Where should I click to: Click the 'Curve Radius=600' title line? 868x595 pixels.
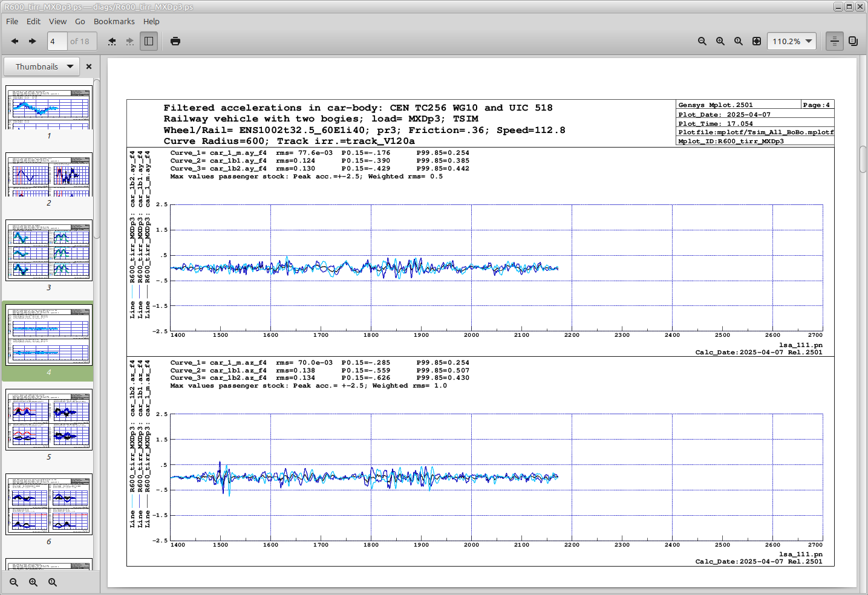coord(289,141)
